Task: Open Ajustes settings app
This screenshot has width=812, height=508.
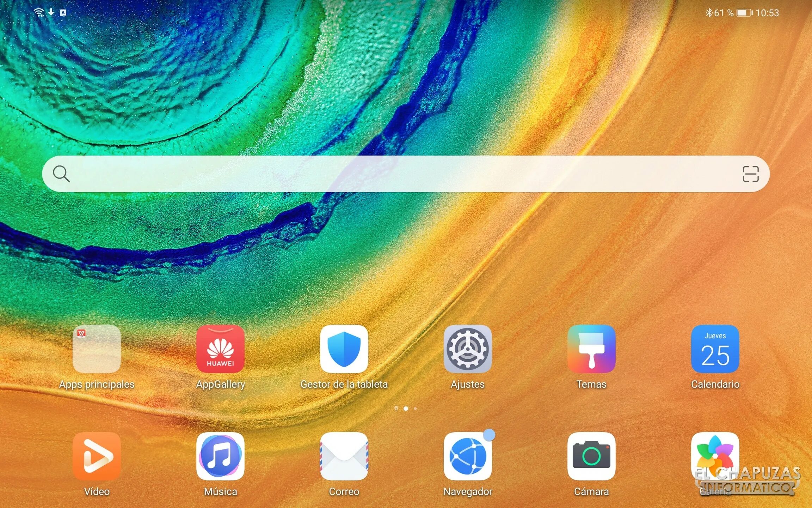Action: coord(468,349)
